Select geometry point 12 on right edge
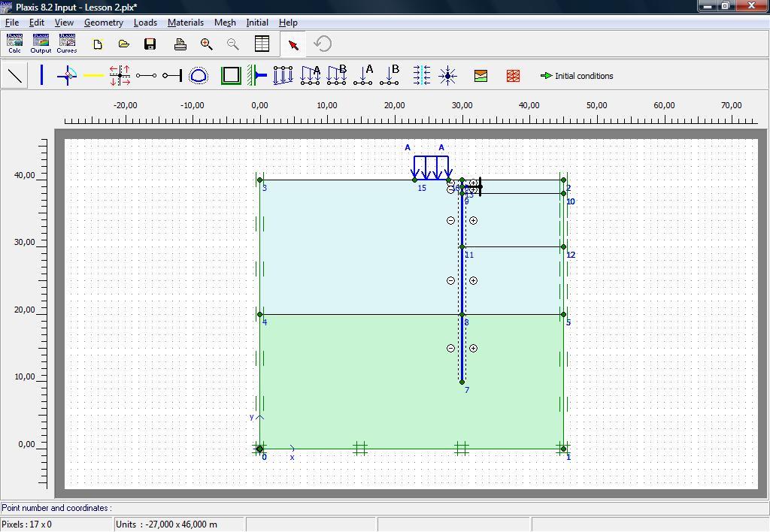This screenshot has width=770, height=532. pos(563,247)
